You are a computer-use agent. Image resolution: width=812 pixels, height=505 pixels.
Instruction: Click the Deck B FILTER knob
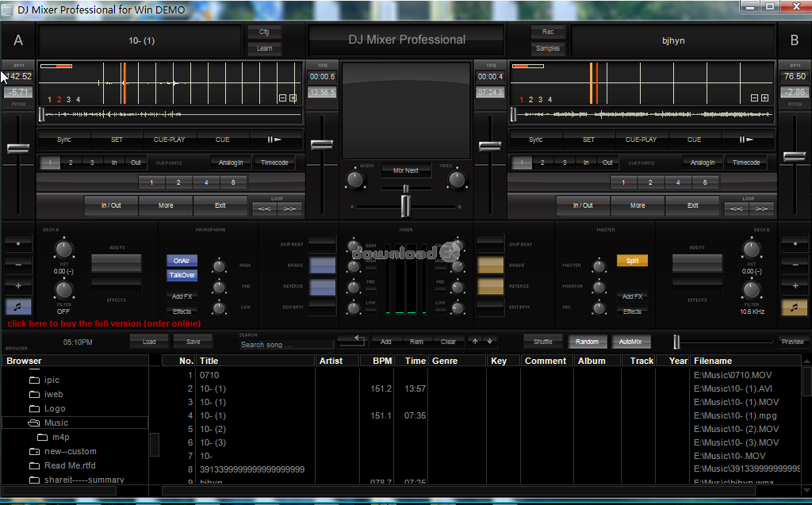(752, 290)
